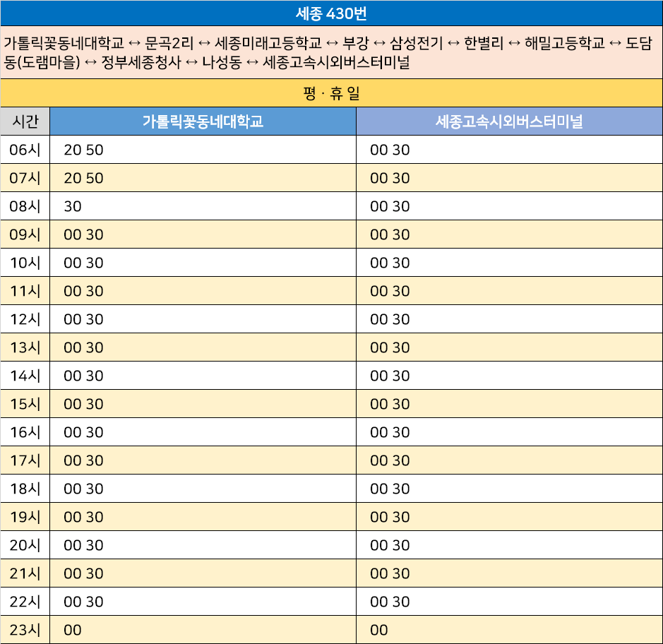Select the '12시' hour cell
The width and height of the screenshot is (663, 644).
(25, 319)
